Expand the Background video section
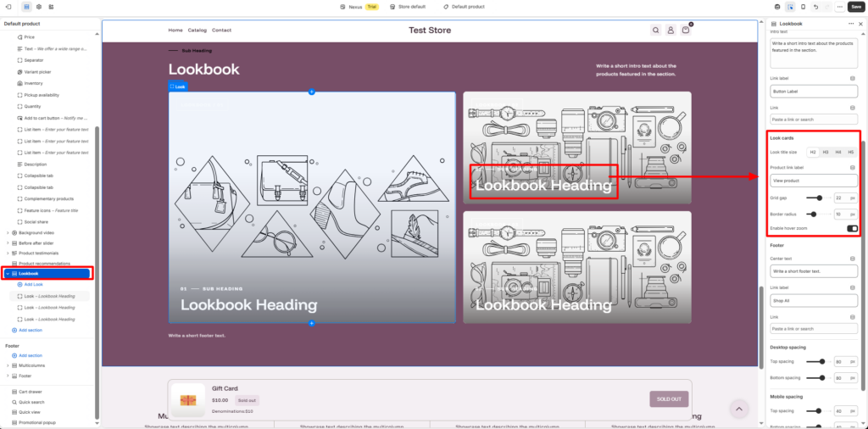 8,233
